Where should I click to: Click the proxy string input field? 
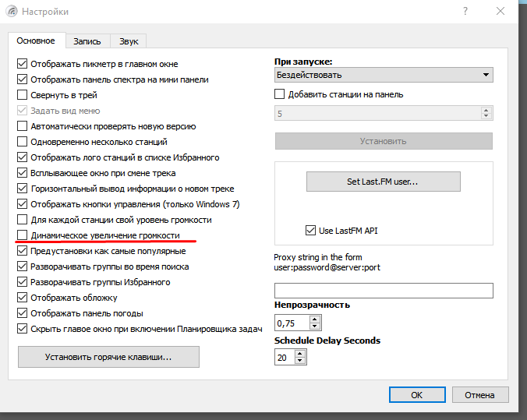coord(383,291)
